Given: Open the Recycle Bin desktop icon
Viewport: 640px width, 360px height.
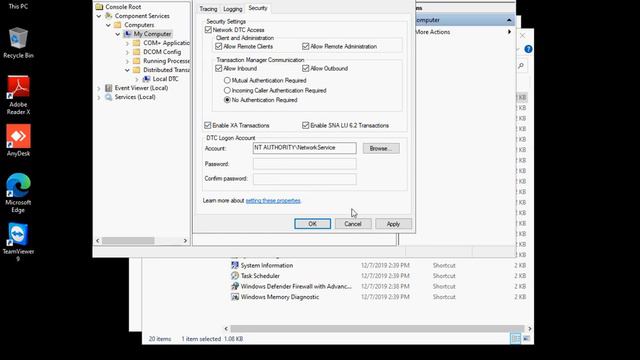Looking at the screenshot, I should [x=18, y=42].
